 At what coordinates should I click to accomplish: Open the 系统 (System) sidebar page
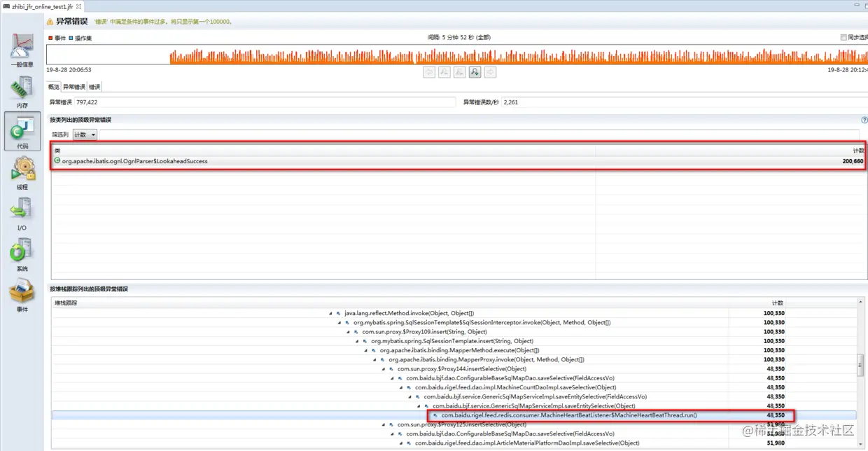pos(22,254)
